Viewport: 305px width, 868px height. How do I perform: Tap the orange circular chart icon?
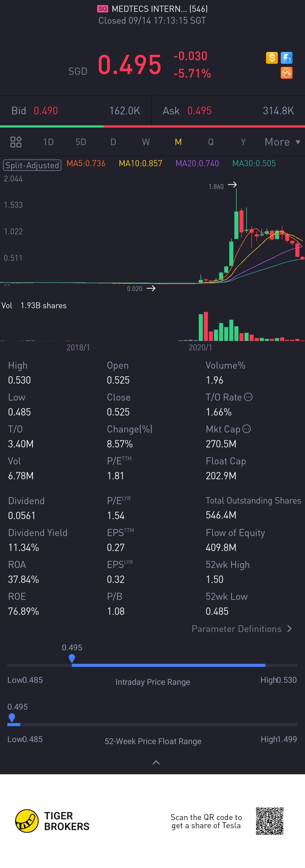click(x=286, y=73)
